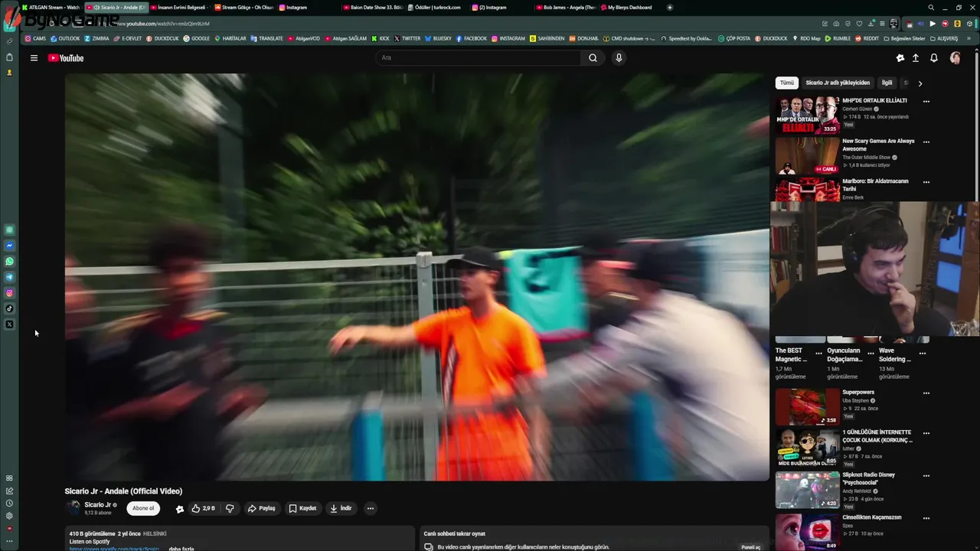Viewport: 980px width, 551px height.
Task: Open the Cinsellikten Kaçamazsın video title
Action: point(872,517)
